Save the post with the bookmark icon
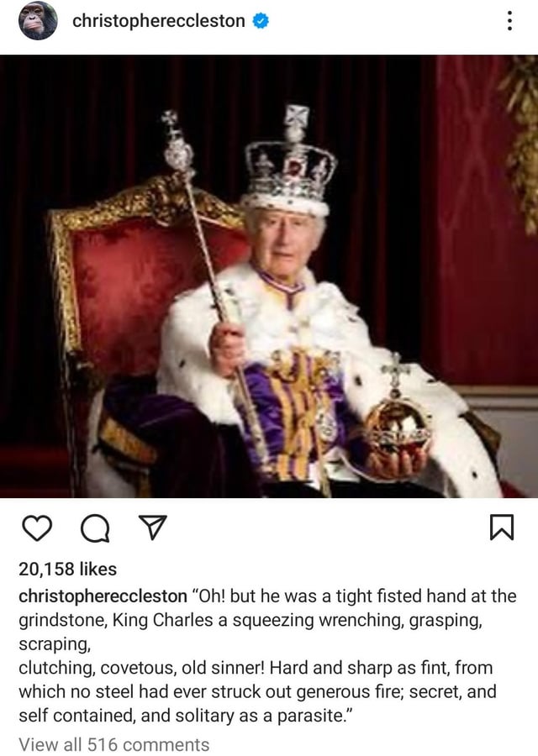538x756 pixels. point(502,528)
